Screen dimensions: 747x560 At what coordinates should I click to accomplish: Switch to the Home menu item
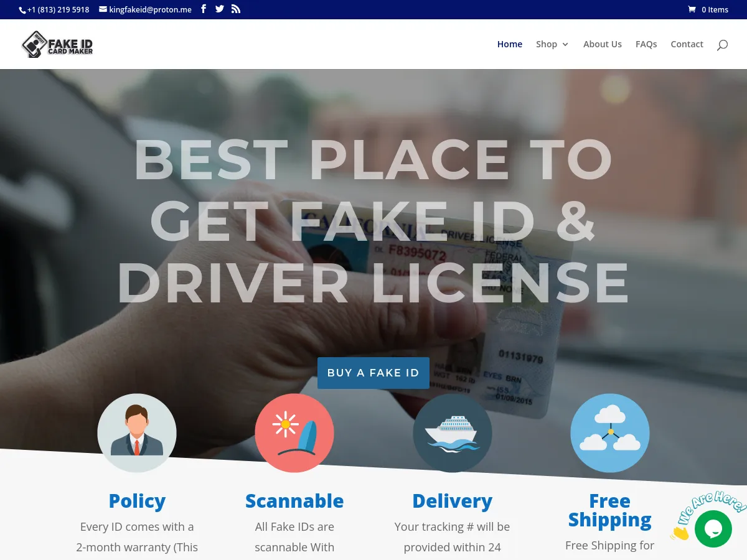click(x=510, y=44)
